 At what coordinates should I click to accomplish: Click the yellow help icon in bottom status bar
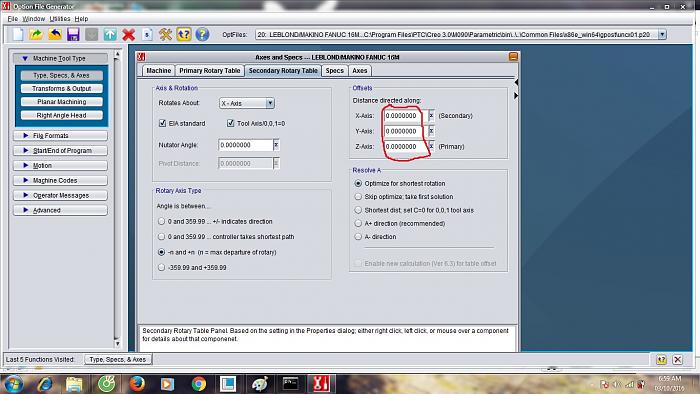[661, 360]
